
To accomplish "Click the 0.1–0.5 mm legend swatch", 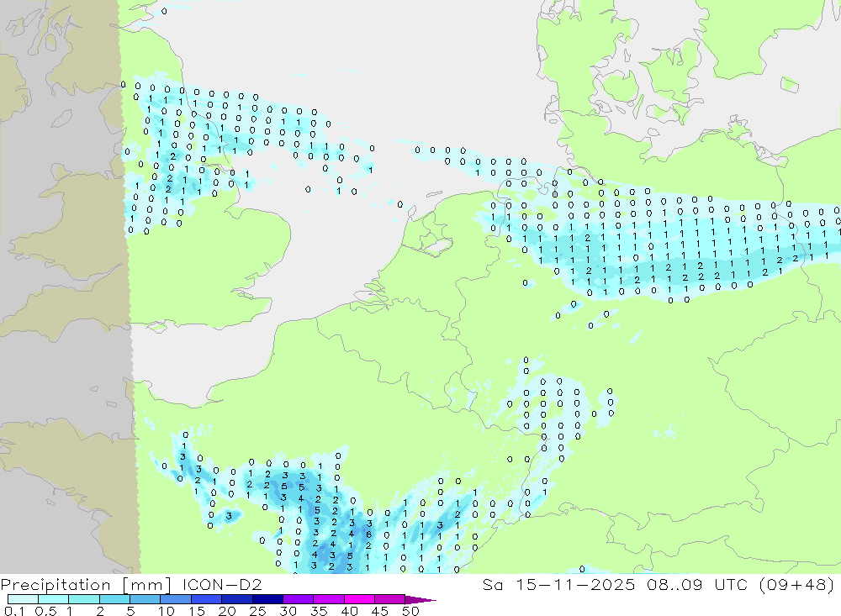I will pyautogui.click(x=23, y=599).
